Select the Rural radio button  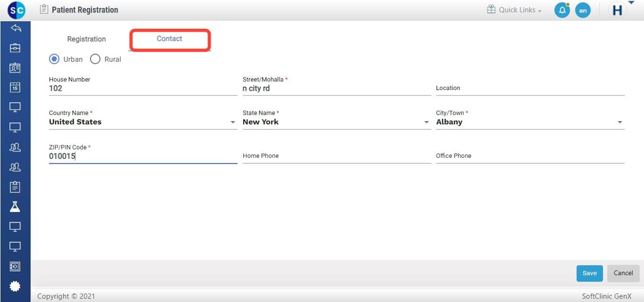pyautogui.click(x=95, y=59)
